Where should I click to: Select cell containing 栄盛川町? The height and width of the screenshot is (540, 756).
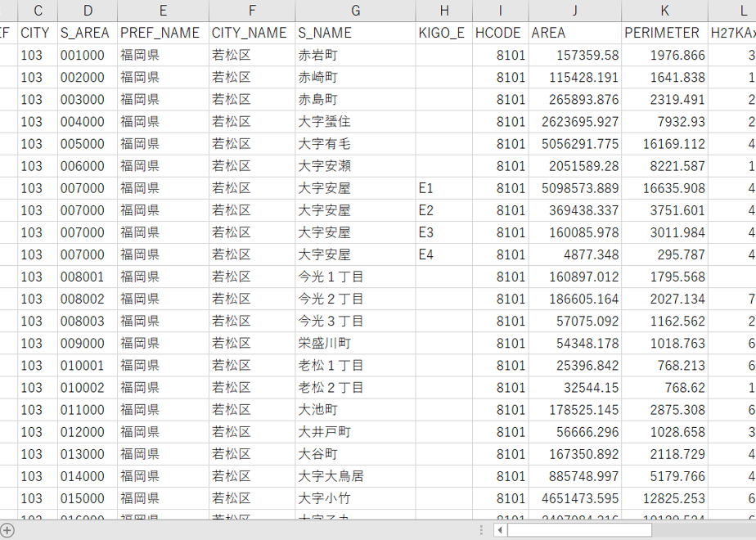(355, 344)
